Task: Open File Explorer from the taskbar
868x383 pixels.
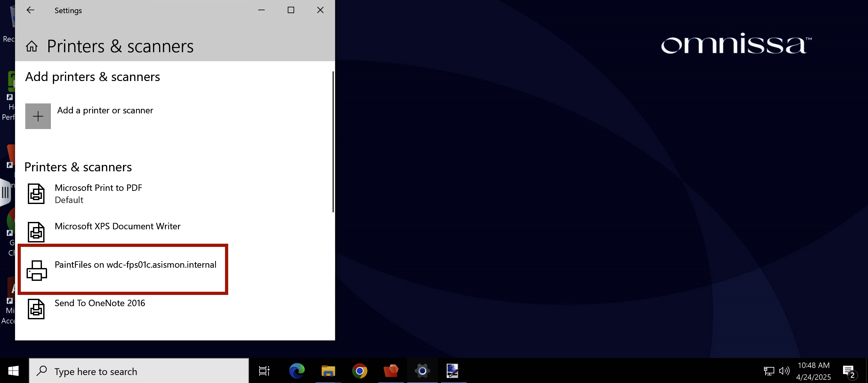Action: (328, 371)
